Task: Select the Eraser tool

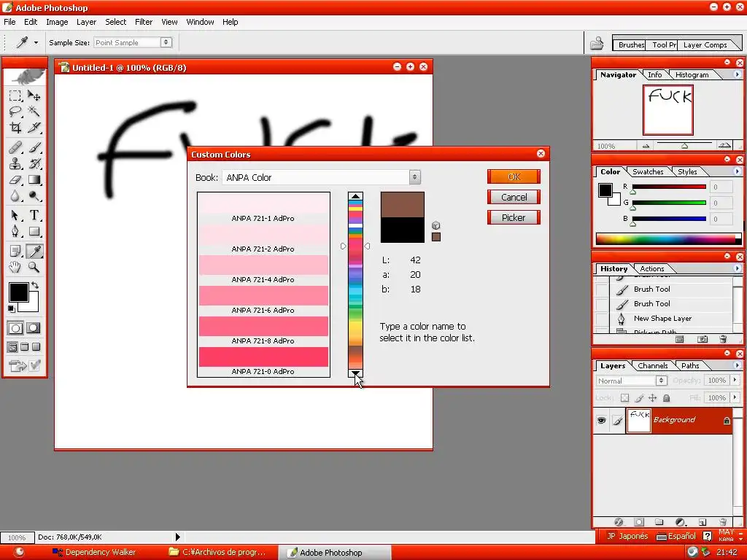Action: tap(15, 179)
